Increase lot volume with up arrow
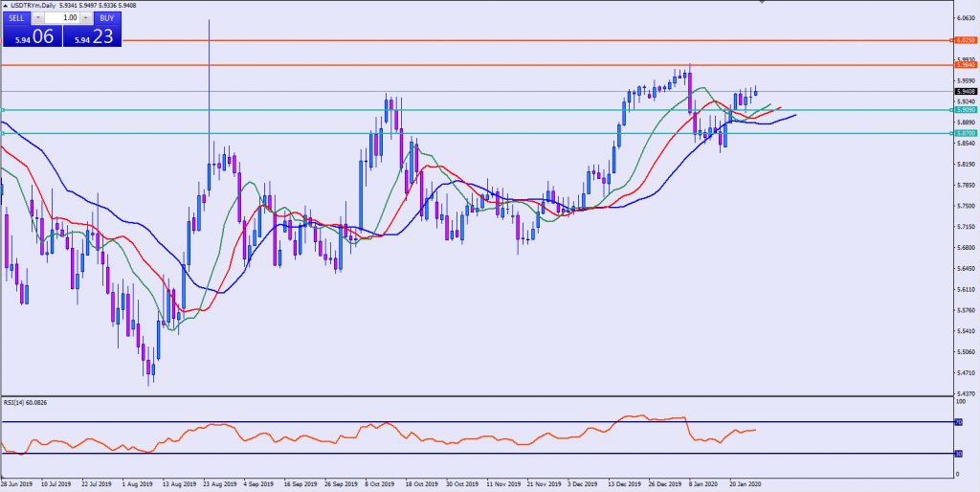980x492 pixels. [86, 18]
